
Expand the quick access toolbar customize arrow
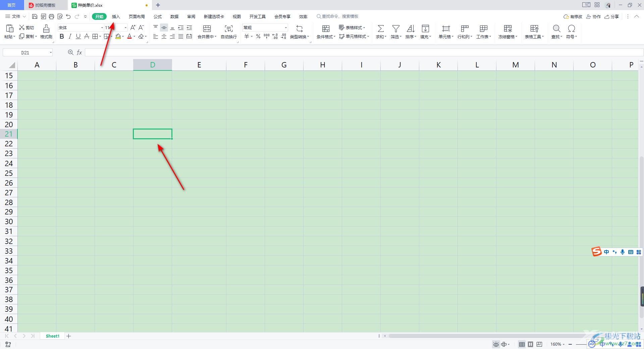pyautogui.click(x=85, y=16)
